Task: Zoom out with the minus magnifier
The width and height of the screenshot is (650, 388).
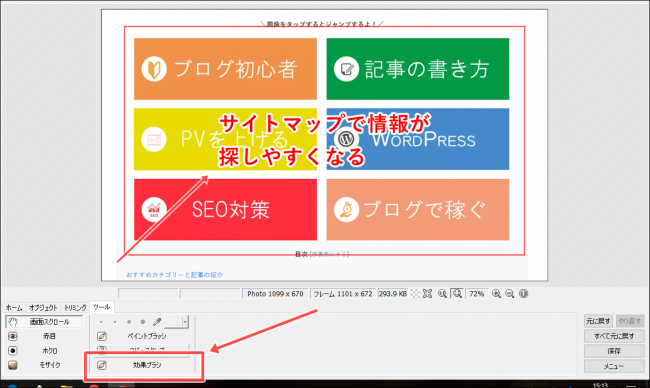Action: point(510,294)
